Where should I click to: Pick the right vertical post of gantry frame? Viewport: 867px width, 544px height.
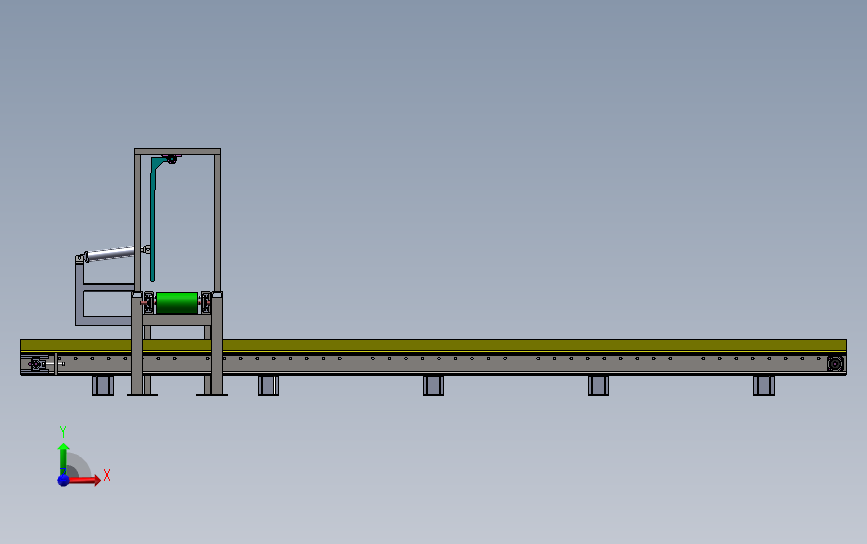coord(217,223)
